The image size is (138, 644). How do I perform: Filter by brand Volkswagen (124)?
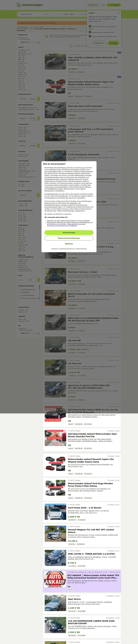(24, 50)
